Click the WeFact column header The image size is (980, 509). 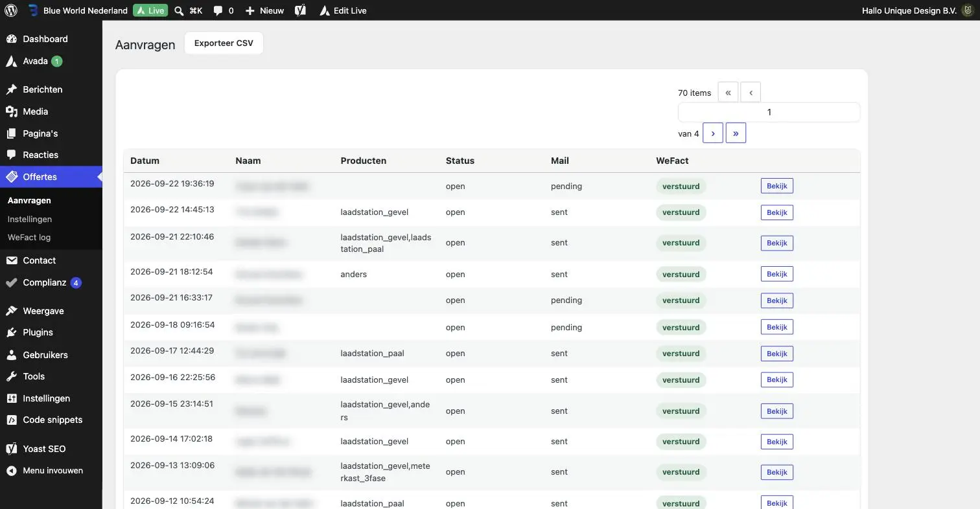tap(672, 161)
